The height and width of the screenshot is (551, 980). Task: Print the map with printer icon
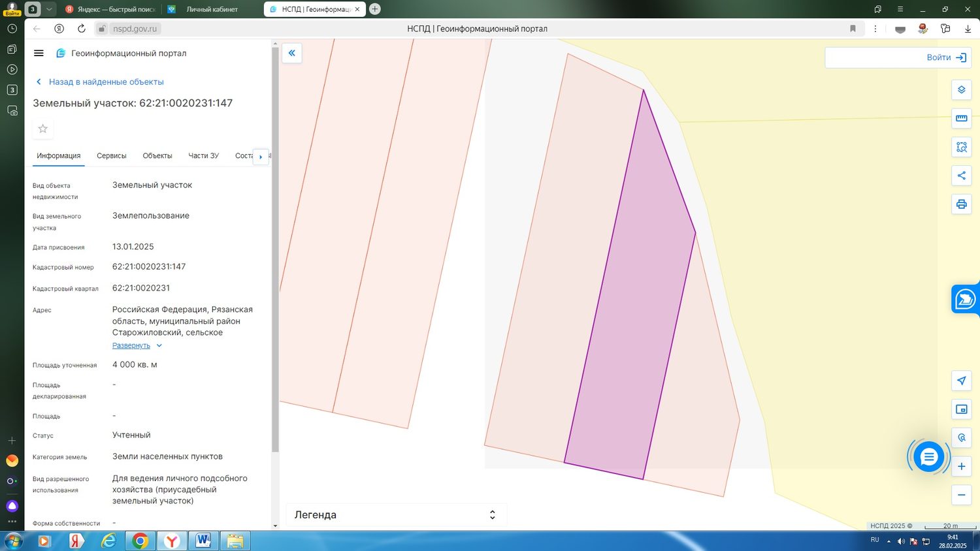tap(961, 204)
